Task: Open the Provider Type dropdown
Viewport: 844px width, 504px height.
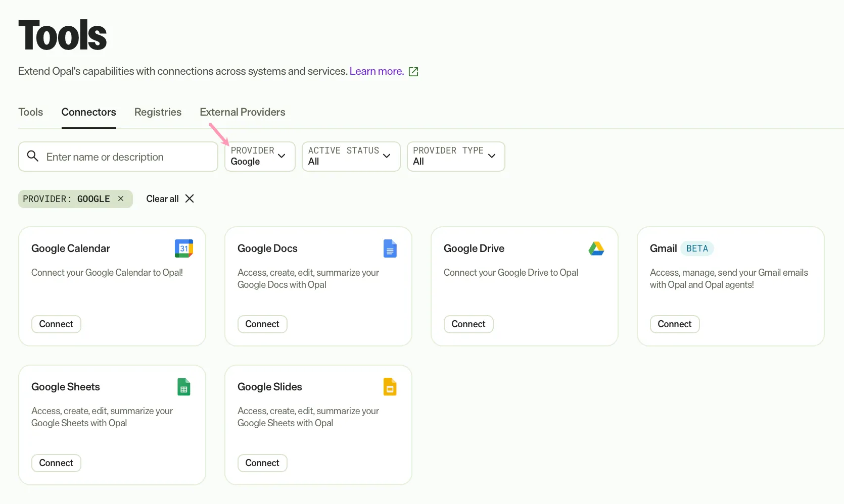Action: pos(456,157)
